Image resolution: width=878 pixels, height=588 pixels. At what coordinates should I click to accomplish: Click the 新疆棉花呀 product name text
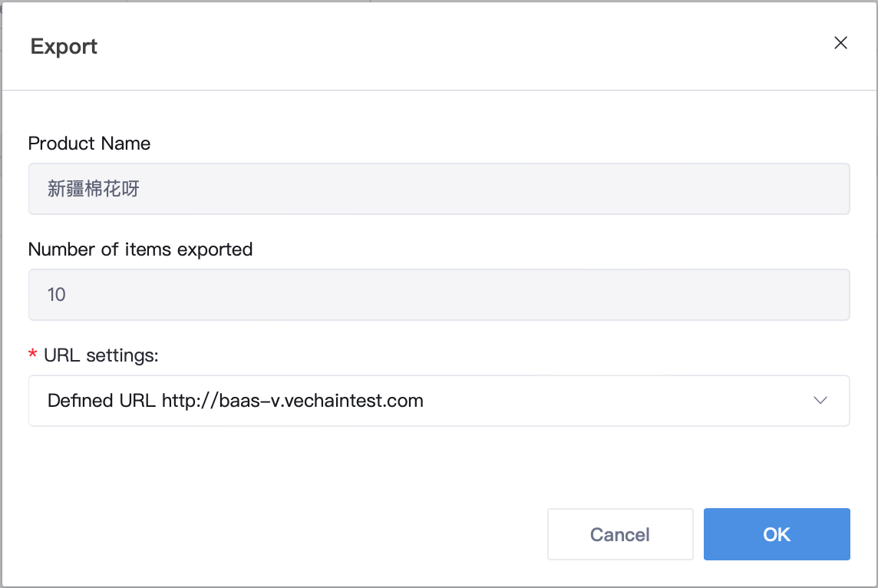94,189
